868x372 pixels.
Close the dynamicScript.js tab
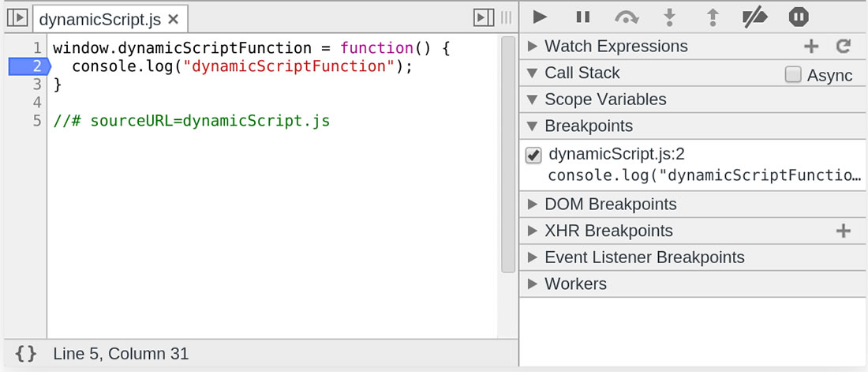point(174,18)
